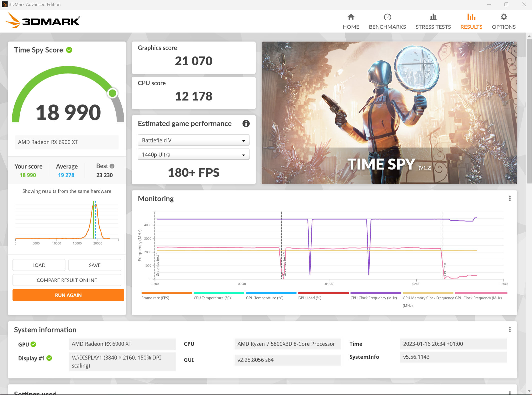Screen dimensions: 532x395
Task: Click info icon beside Estimated game performance
Action: (x=246, y=123)
